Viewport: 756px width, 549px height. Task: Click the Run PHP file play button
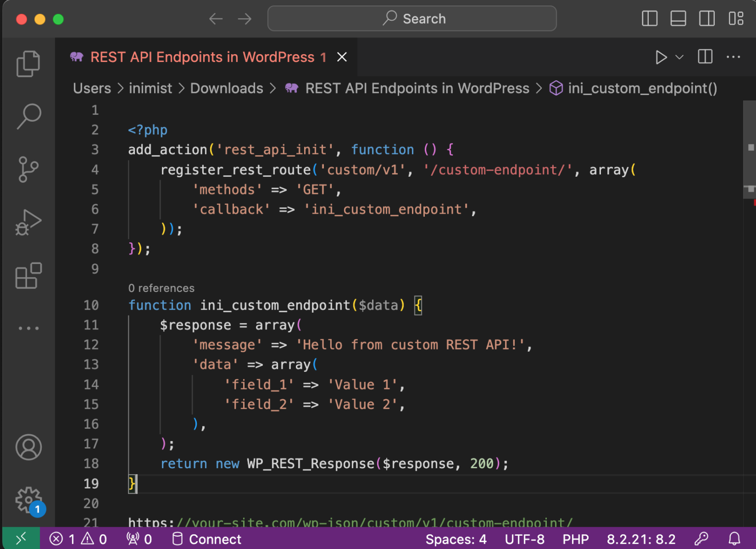click(661, 57)
